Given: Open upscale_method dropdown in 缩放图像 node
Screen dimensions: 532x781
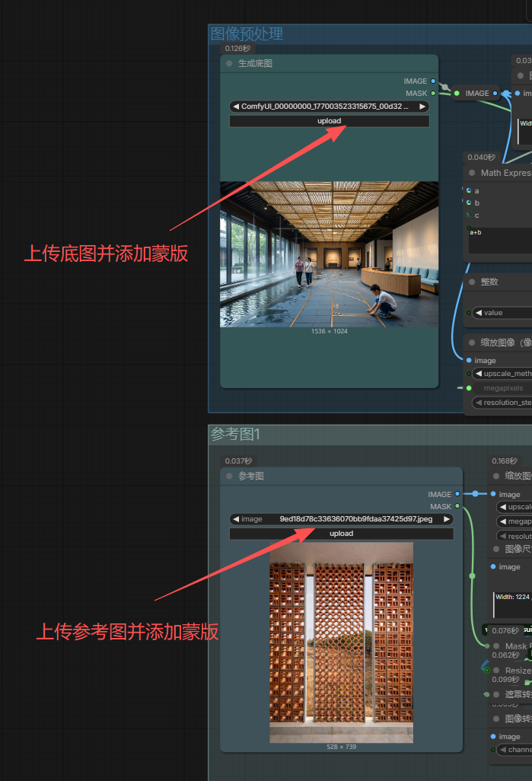Looking at the screenshot, I should point(502,374).
